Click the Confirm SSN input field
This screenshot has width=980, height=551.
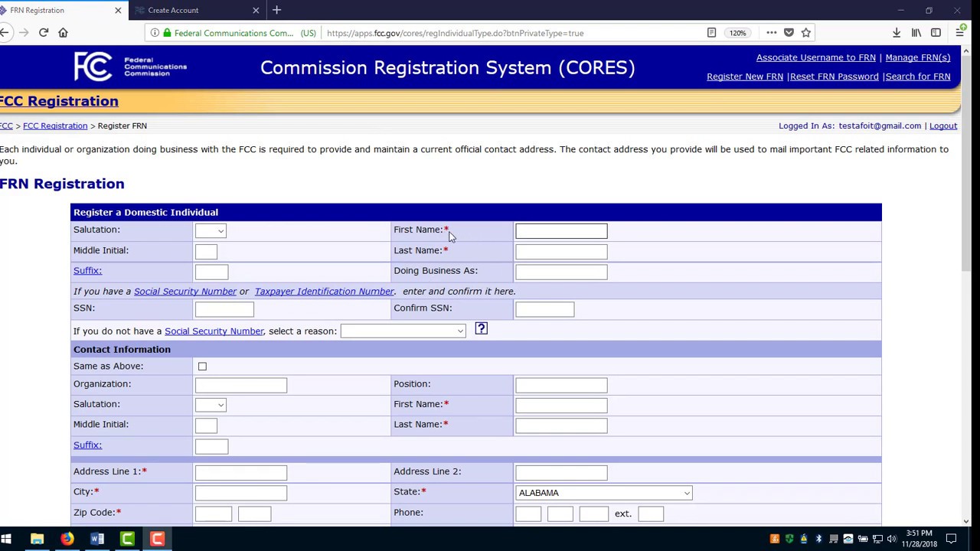[544, 308]
